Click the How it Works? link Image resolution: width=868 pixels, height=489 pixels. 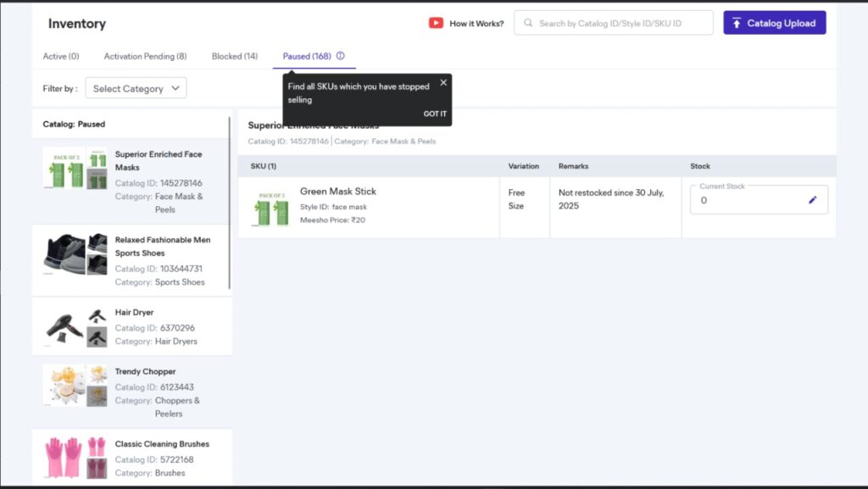click(x=476, y=23)
